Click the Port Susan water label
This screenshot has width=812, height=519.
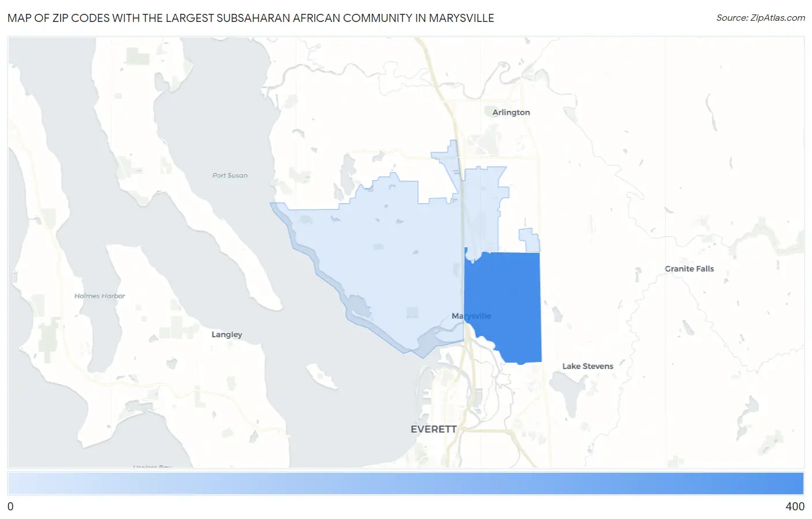pyautogui.click(x=230, y=176)
